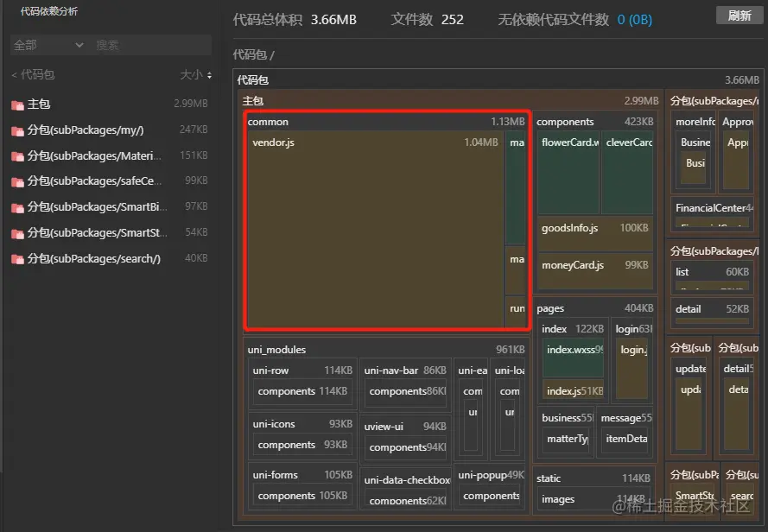The height and width of the screenshot is (532, 768).
Task: Select 分包(subPackages/SmartSt...) list entry
Action: (110, 232)
